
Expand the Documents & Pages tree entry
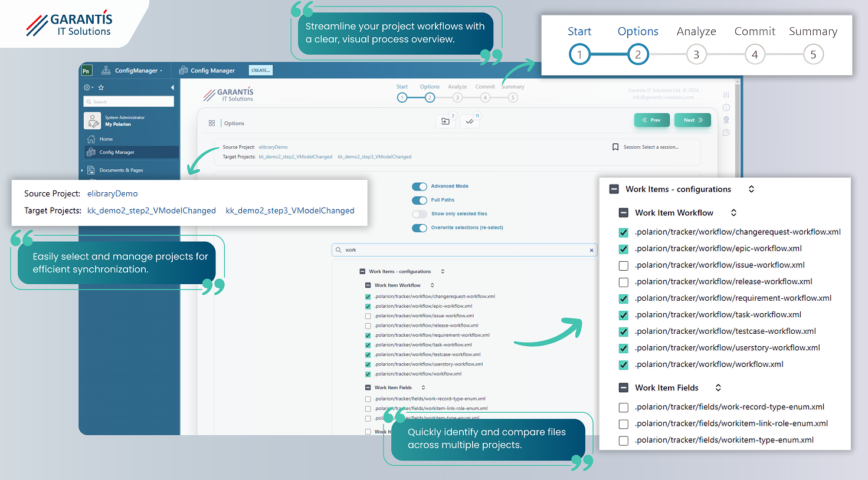83,169
